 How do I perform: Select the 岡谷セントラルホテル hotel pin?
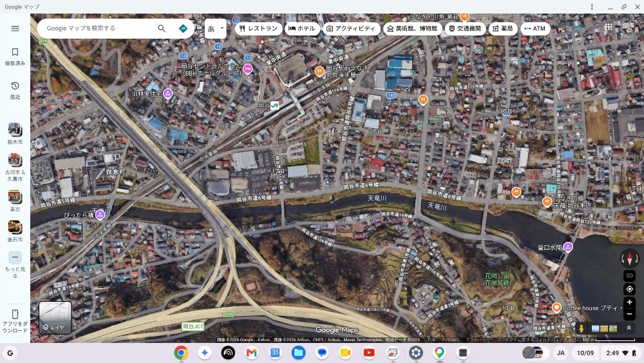pyautogui.click(x=247, y=69)
